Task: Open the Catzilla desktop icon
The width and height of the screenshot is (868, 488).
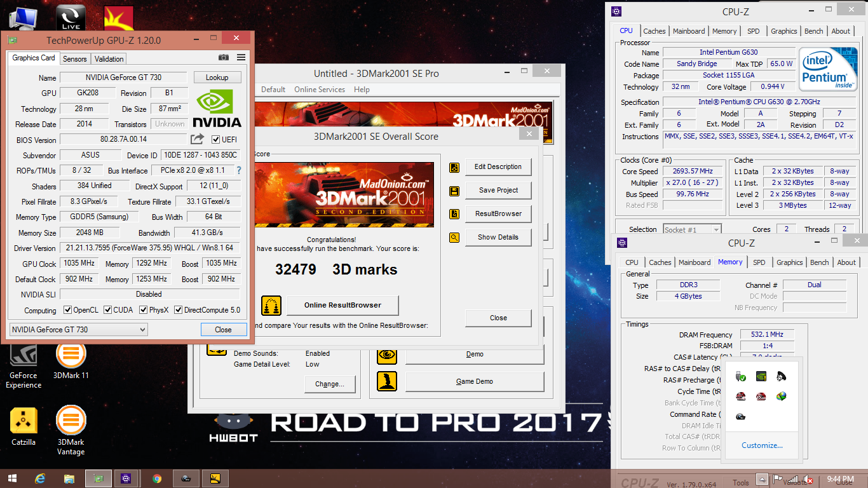Action: 24,426
